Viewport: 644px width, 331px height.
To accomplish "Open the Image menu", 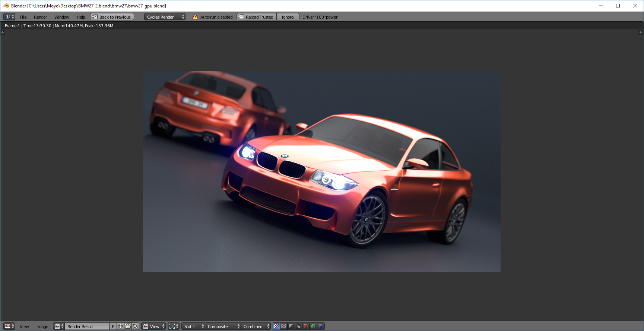I will (x=42, y=327).
